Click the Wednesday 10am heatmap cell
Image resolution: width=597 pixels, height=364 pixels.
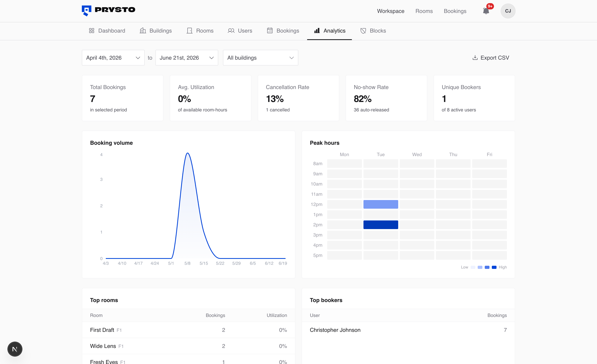click(417, 184)
